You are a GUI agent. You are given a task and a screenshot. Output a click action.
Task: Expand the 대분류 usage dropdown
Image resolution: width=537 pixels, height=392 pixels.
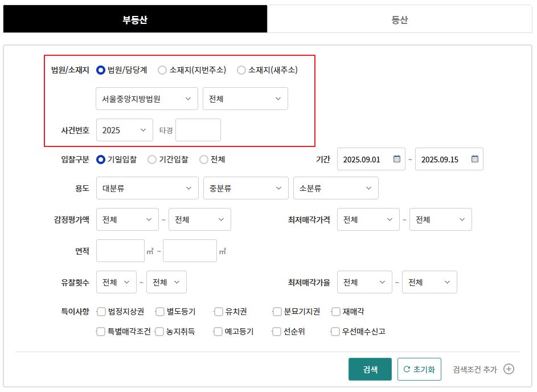pyautogui.click(x=147, y=188)
